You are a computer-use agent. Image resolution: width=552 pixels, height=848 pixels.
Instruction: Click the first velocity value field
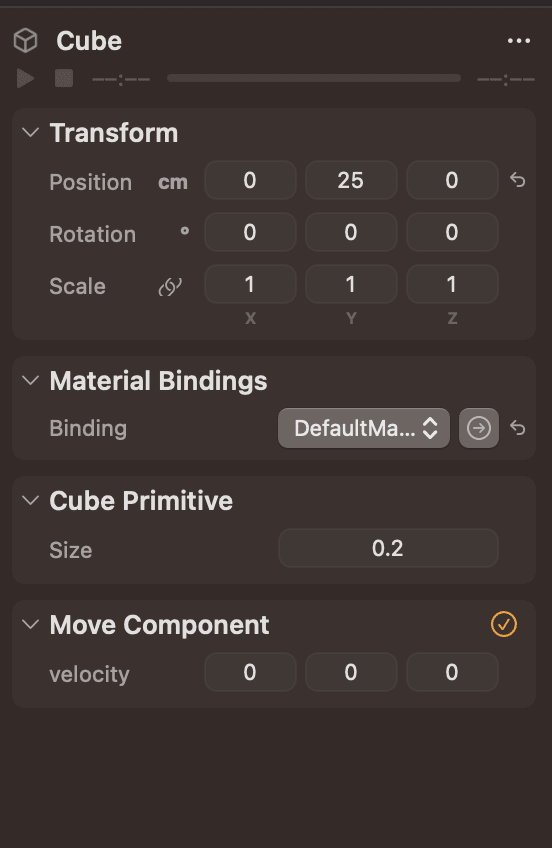pyautogui.click(x=250, y=672)
